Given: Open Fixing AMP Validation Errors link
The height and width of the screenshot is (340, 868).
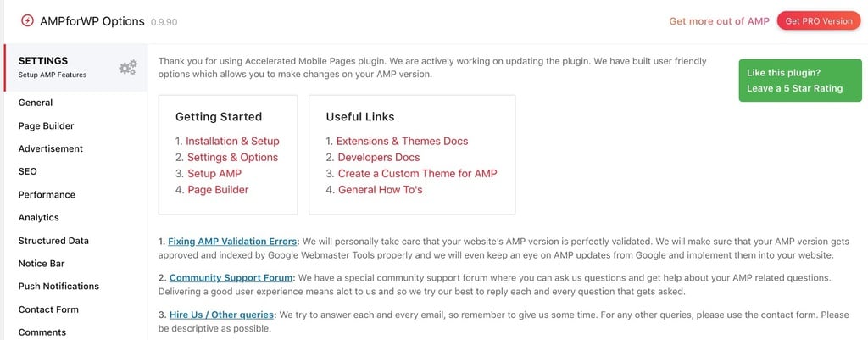Looking at the screenshot, I should tap(232, 242).
